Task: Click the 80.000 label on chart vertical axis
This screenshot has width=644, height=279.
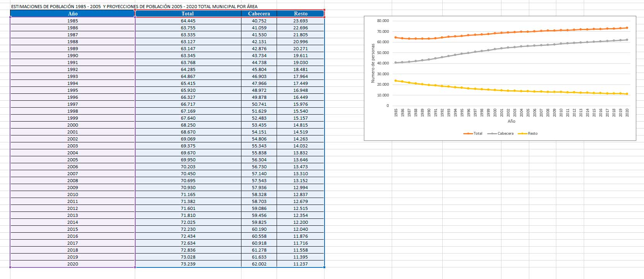Action: [382, 21]
